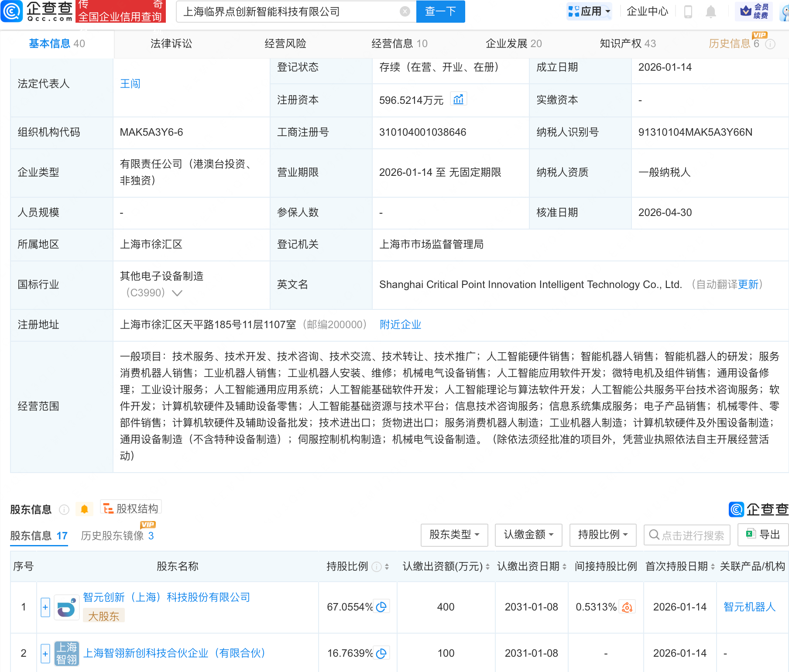
Task: Expand row 1 智元创新 plus toggle
Action: pos(45,607)
